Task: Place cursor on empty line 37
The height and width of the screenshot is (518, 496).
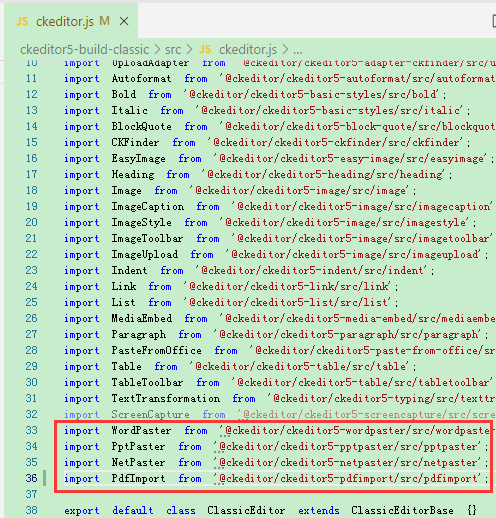Action: tap(267, 494)
